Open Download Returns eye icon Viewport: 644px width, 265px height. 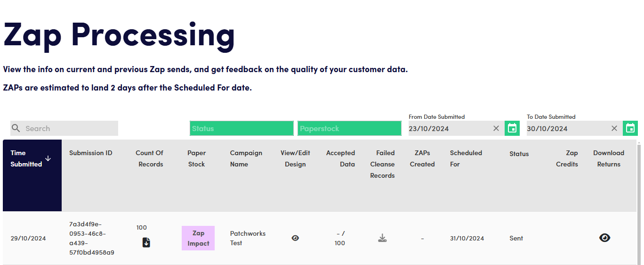(604, 238)
